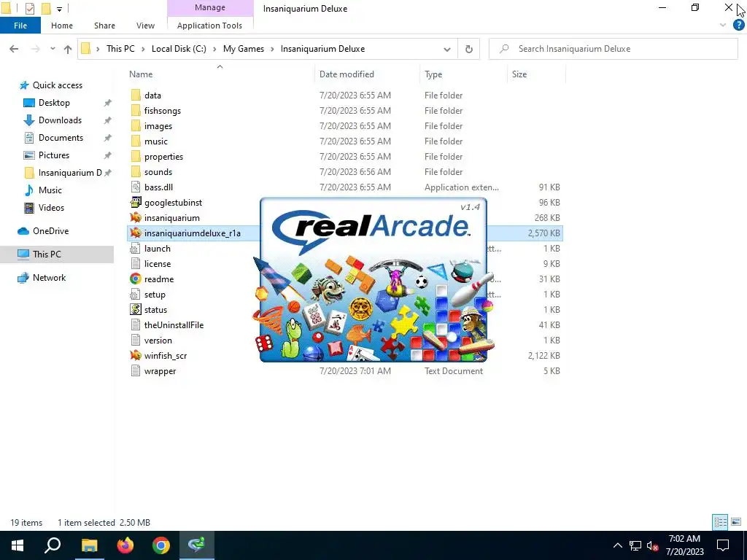
Task: Open Documents in navigation pane
Action: coord(61,138)
